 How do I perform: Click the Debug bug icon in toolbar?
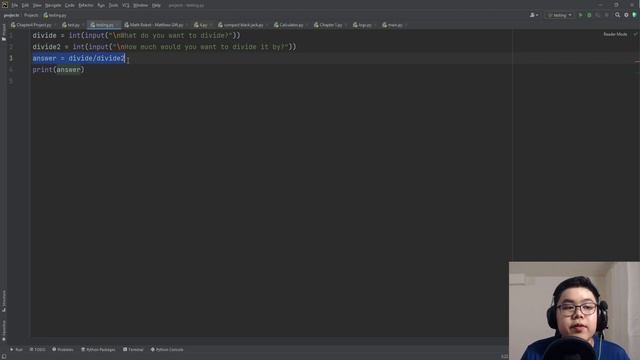click(589, 15)
